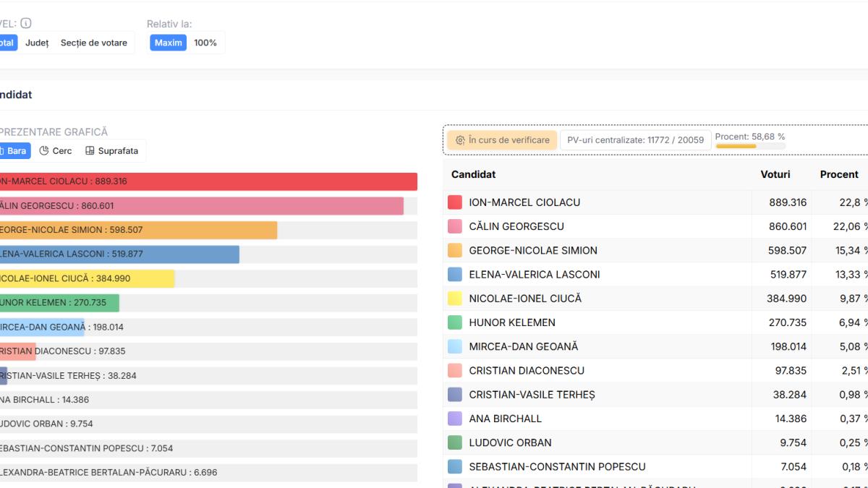Choose the Secție de votare level
This screenshot has height=488, width=868.
tap(93, 43)
